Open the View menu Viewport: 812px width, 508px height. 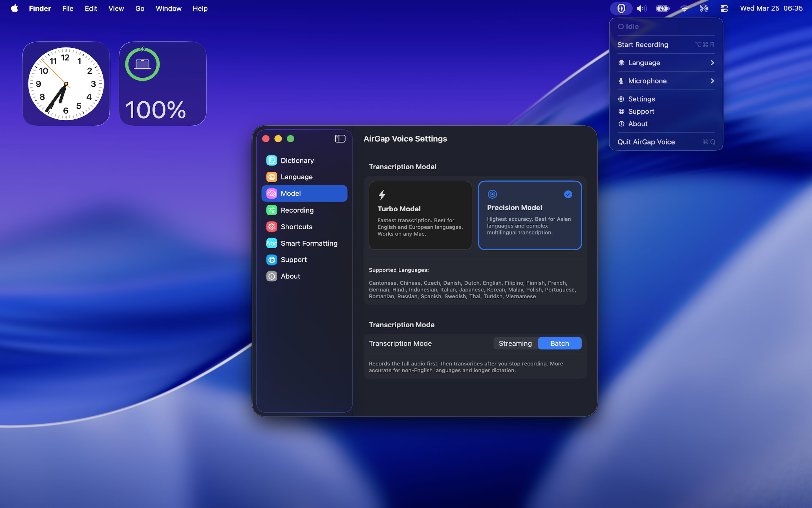pos(116,8)
